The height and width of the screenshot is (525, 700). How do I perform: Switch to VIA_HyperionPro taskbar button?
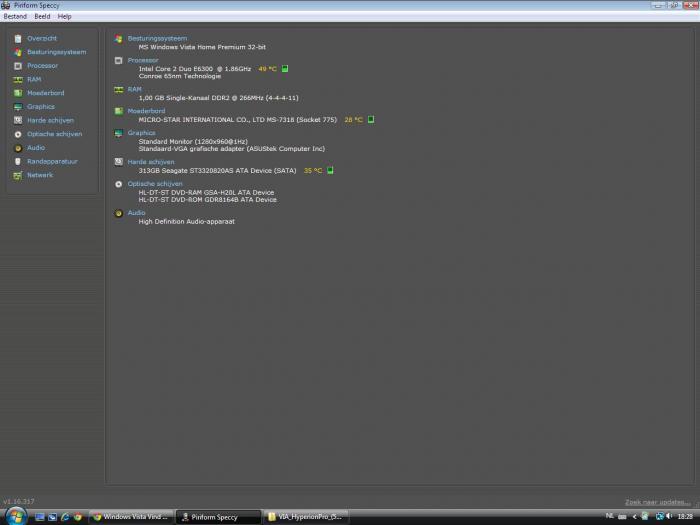pos(305,517)
